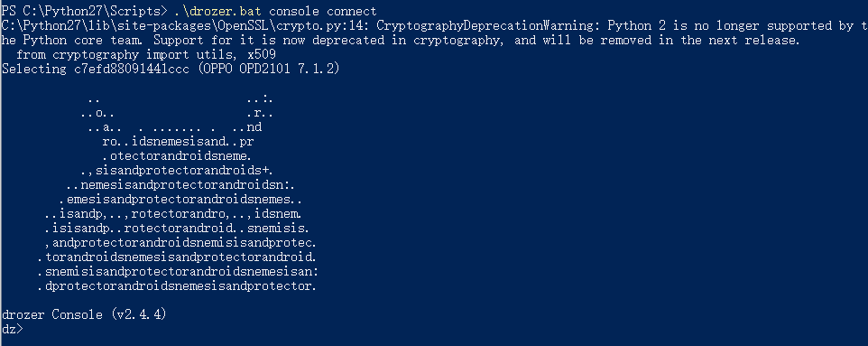Image resolution: width=868 pixels, height=346 pixels.
Task: Click the '.,sisandprotectorandroids+.' art line
Action: (177, 170)
